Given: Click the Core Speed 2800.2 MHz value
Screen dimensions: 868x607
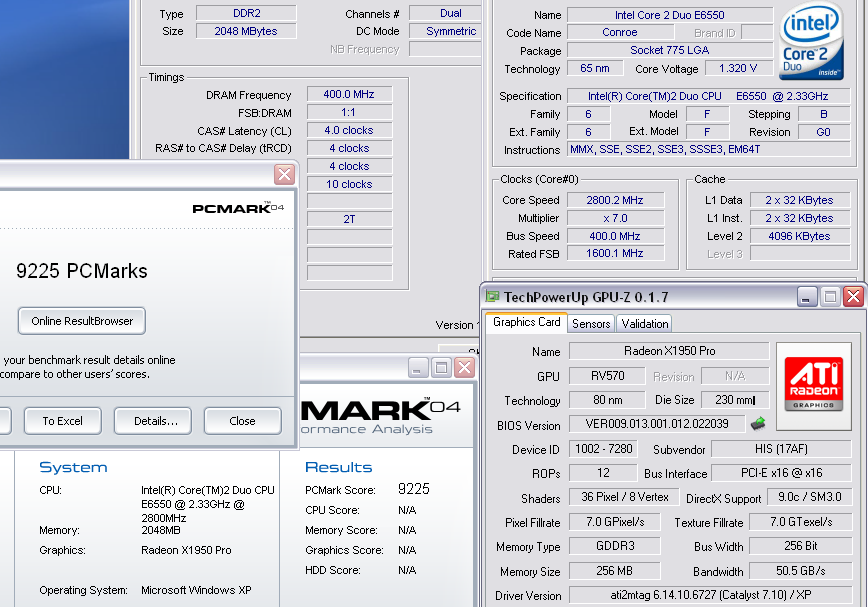Looking at the screenshot, I should [x=615, y=200].
